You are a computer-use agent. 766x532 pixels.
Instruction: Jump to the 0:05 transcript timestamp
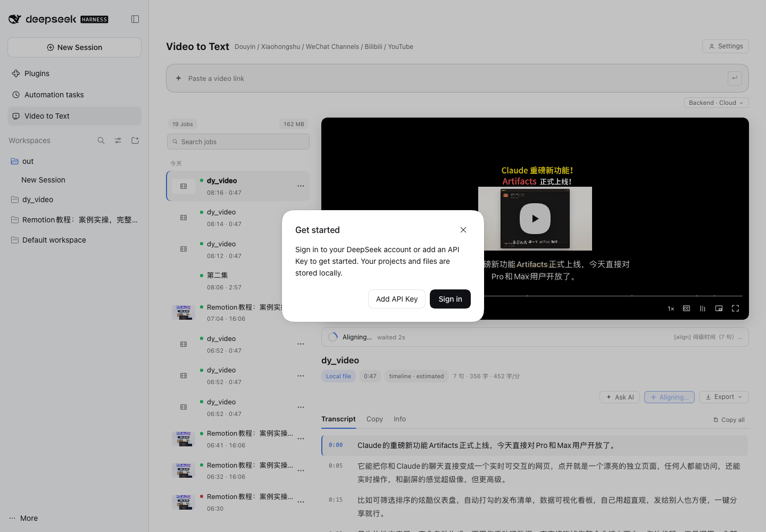tap(336, 465)
